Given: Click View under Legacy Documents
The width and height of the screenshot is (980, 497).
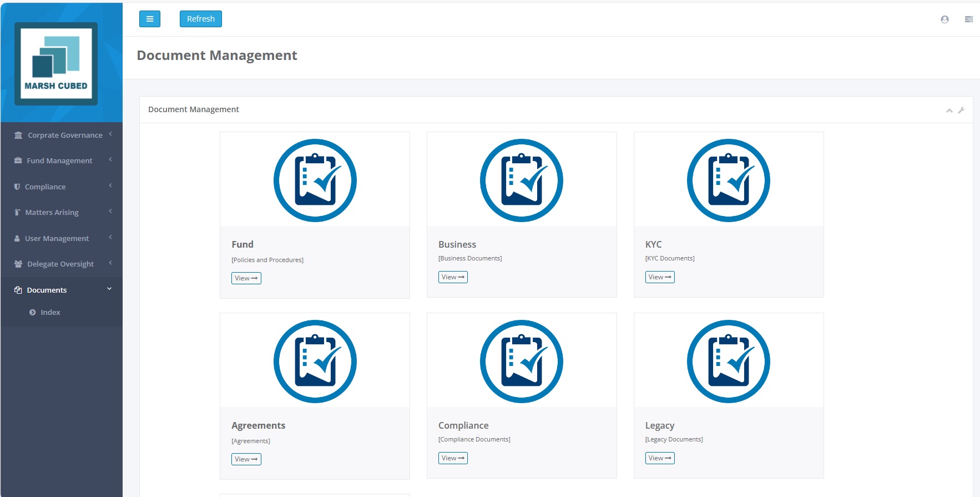Looking at the screenshot, I should pos(659,458).
